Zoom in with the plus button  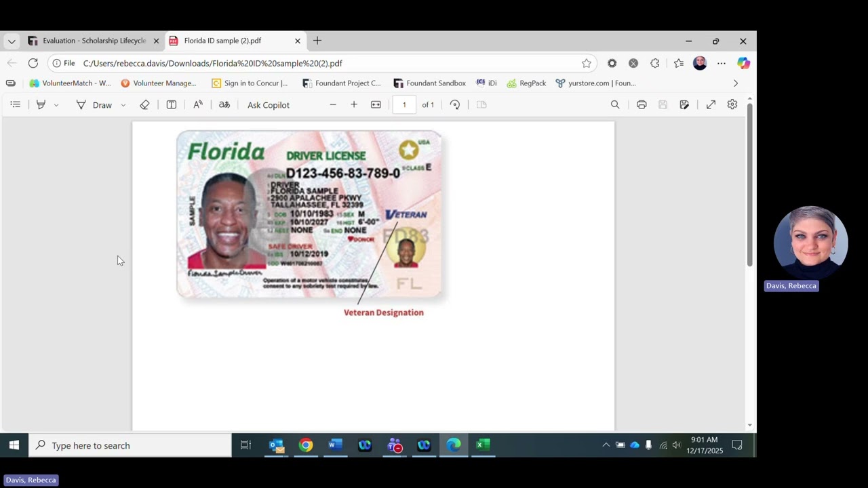pos(354,104)
